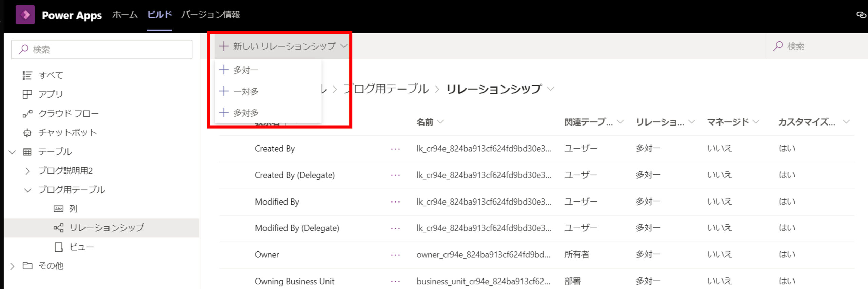Open the Modified By relationship
The image size is (868, 289).
coord(277,202)
